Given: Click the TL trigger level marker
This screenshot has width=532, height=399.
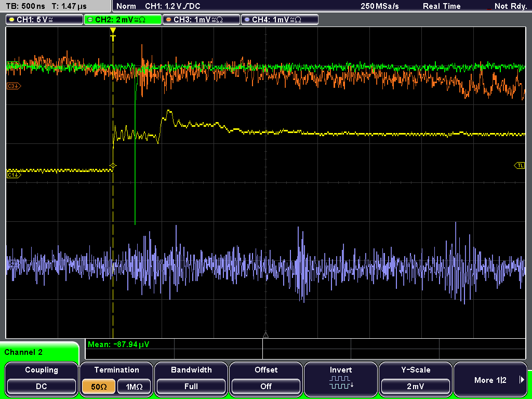Looking at the screenshot, I should [x=520, y=166].
